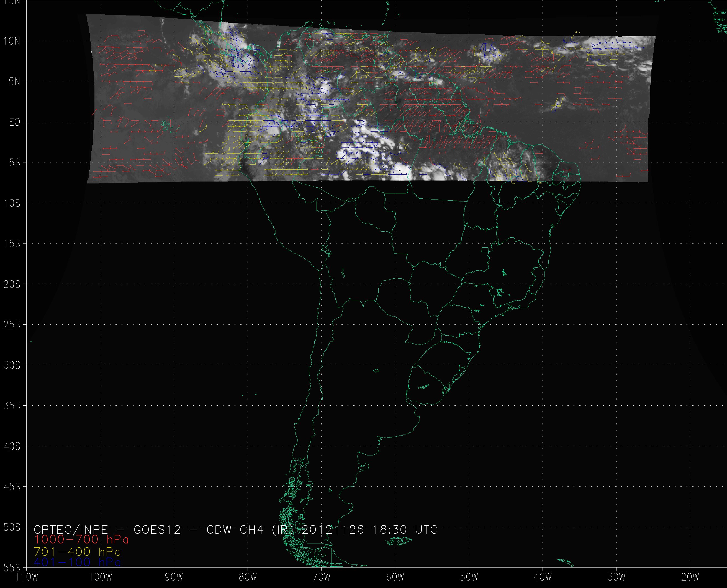727x588 pixels.
Task: Click the 110W longitude axis label
Action: coord(27,577)
